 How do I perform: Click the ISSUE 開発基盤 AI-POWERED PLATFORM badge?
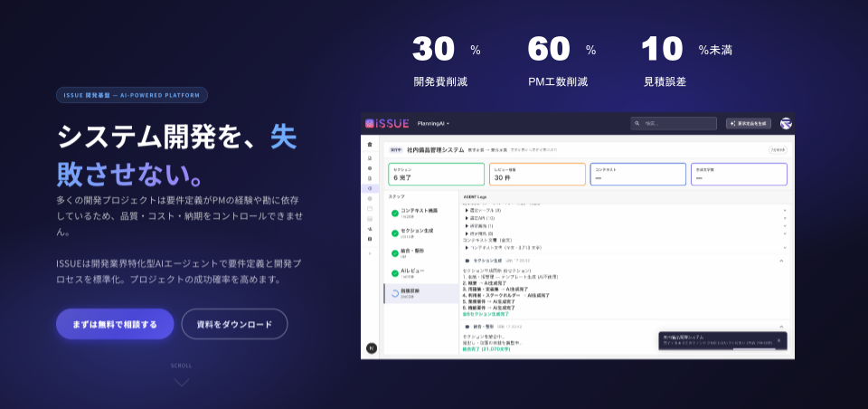click(x=132, y=95)
